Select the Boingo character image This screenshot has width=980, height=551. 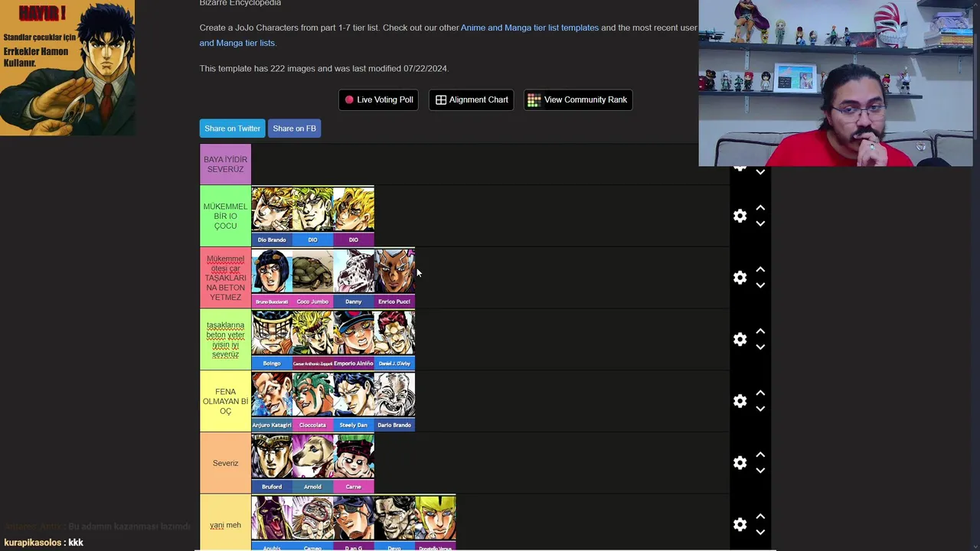pyautogui.click(x=272, y=339)
